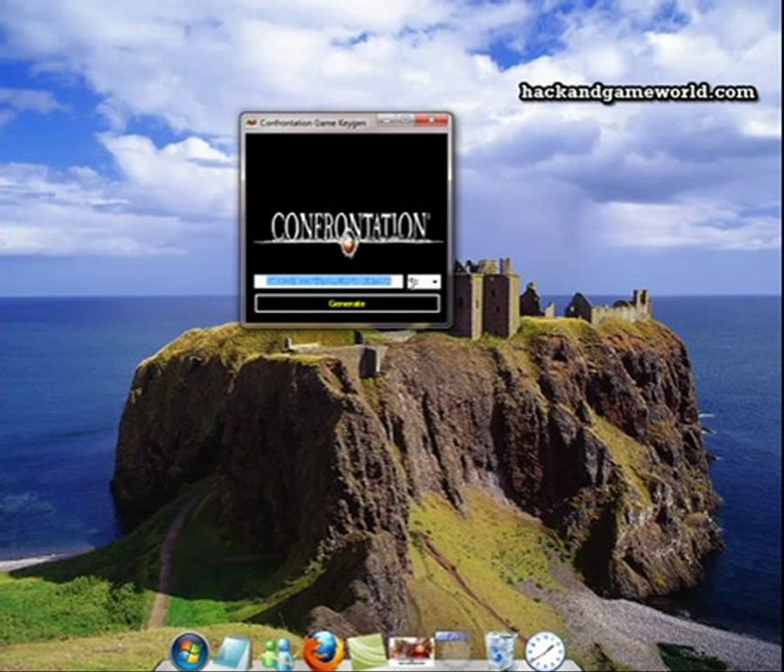
Task: Maximize the Confrontation Game Keygen window
Action: [405, 119]
